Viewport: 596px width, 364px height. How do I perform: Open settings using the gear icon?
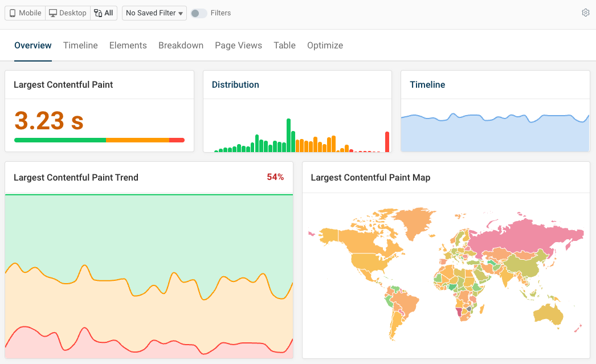(x=585, y=13)
